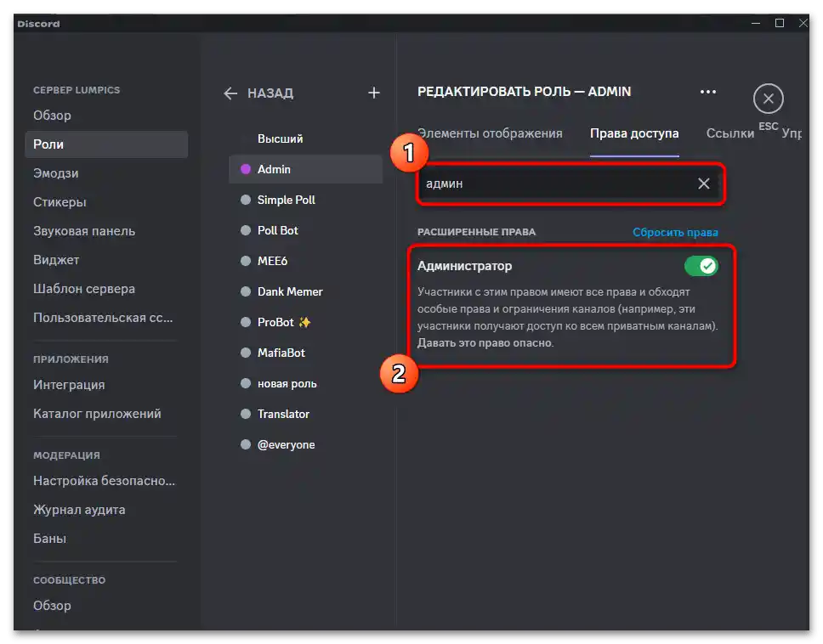Open the three-dots role options menu
Image resolution: width=823 pixels, height=644 pixels.
(x=707, y=92)
